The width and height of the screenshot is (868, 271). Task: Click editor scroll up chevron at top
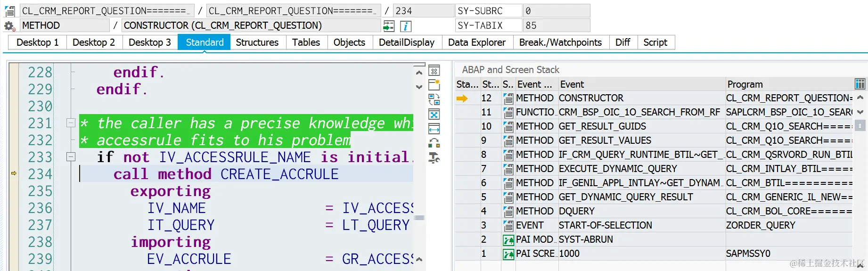(419, 73)
